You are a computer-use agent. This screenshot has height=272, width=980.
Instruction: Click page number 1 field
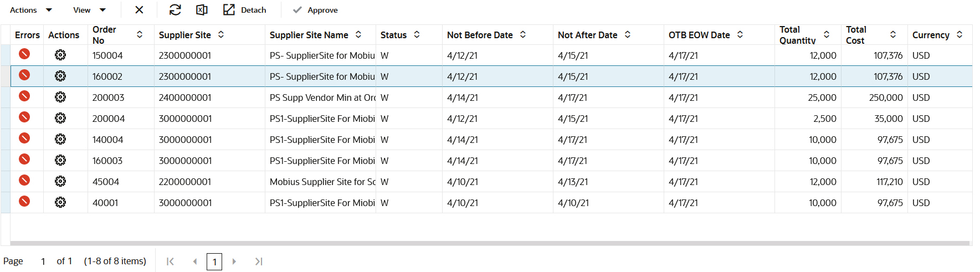(x=214, y=261)
